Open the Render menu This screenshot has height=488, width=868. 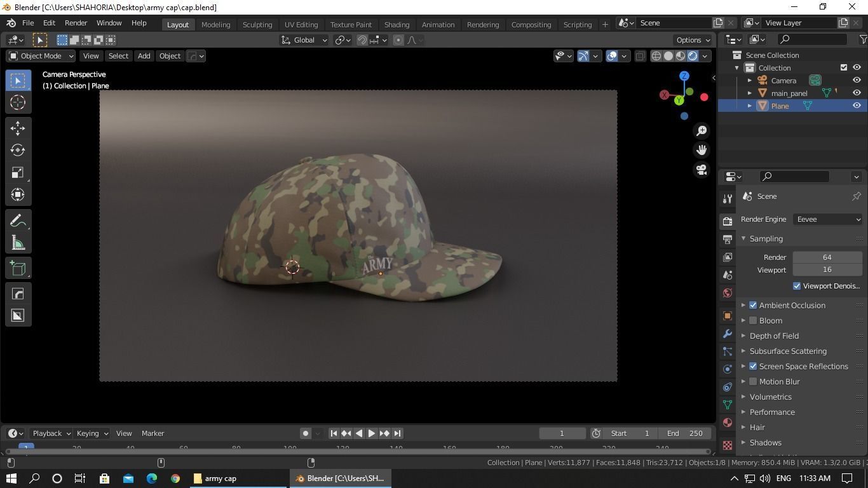(x=76, y=23)
